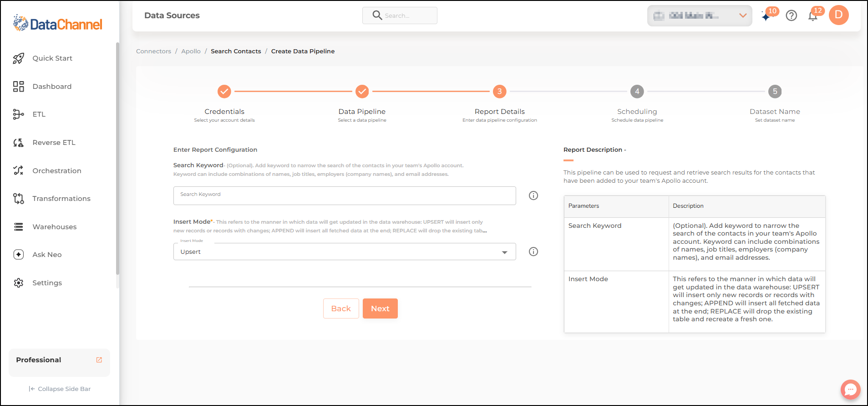Open the Warehouses menu item
This screenshot has height=406, width=868.
(x=55, y=227)
